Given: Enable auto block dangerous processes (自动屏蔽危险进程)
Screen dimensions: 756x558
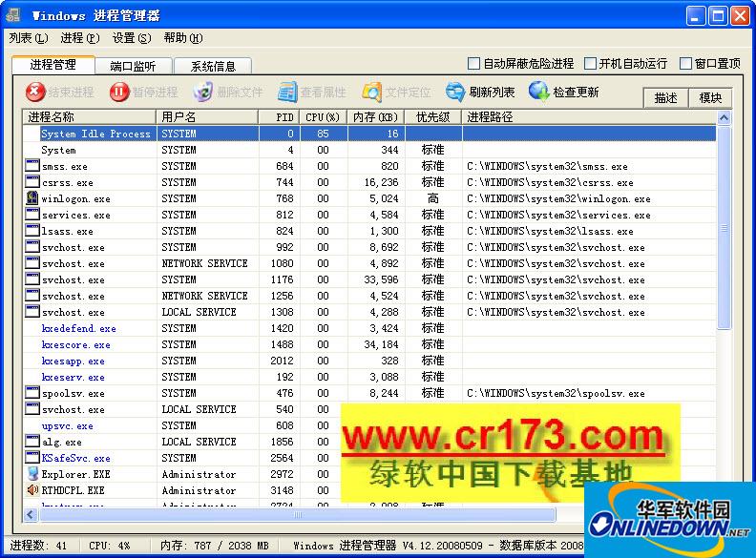Looking at the screenshot, I should coord(474,63).
